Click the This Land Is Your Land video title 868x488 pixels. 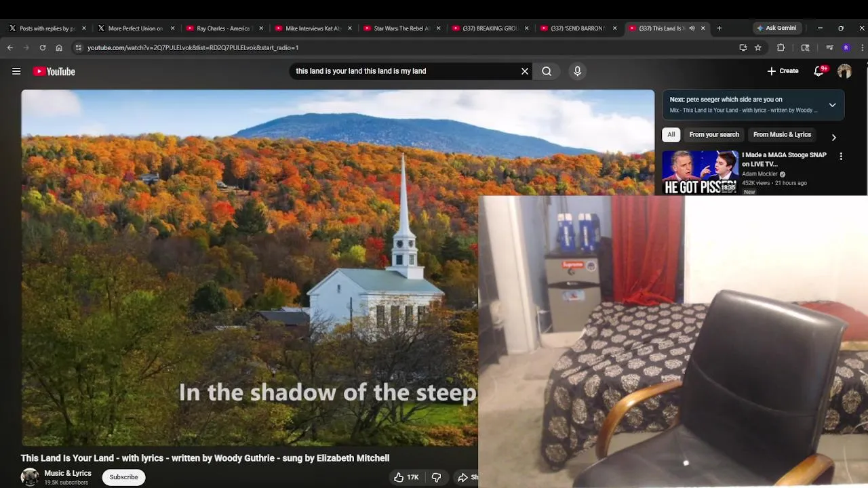205,458
